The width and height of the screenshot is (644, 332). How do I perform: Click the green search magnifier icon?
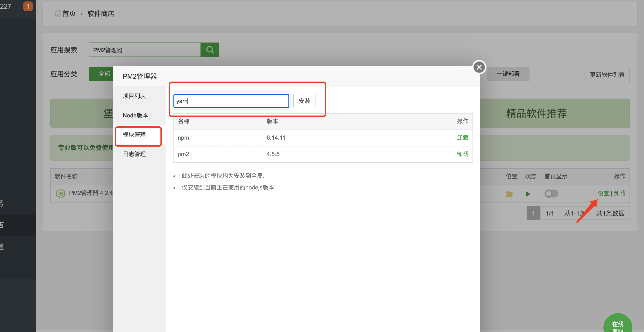(x=210, y=50)
